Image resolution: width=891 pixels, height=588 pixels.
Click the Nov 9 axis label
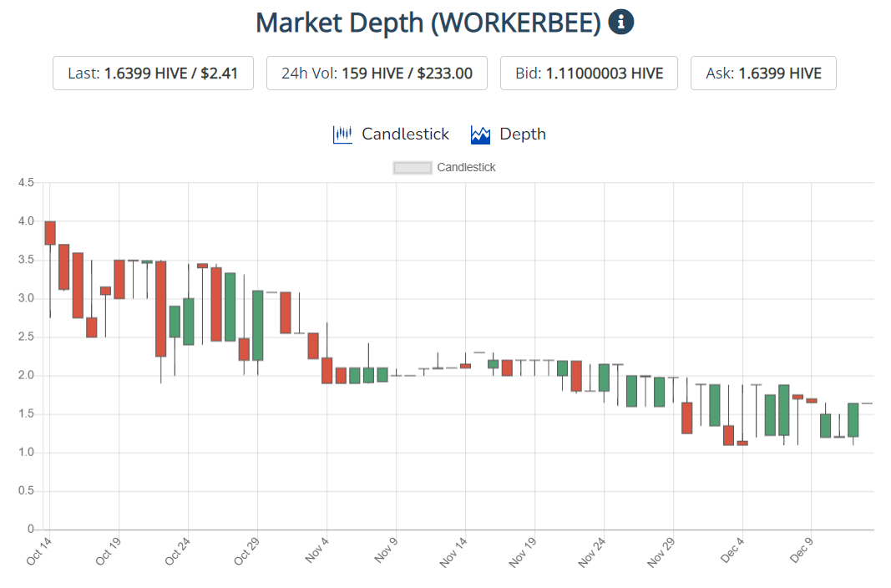pos(387,550)
